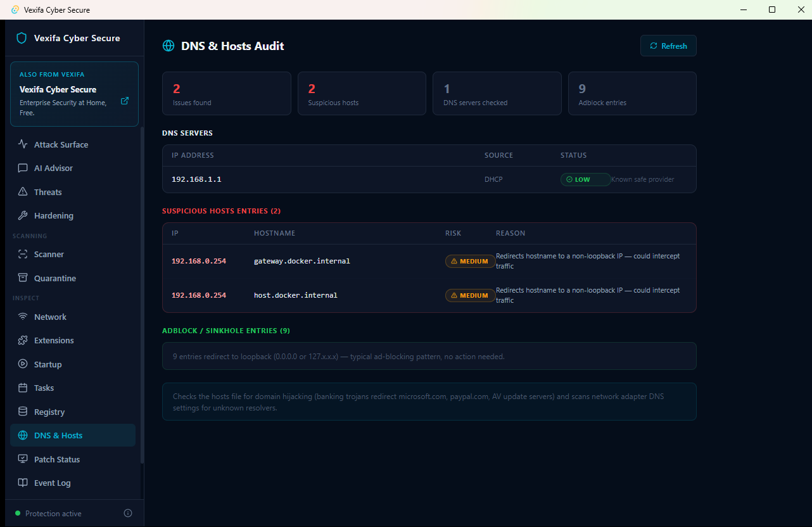The image size is (812, 527).
Task: Click the app icon in the title bar
Action: point(16,10)
